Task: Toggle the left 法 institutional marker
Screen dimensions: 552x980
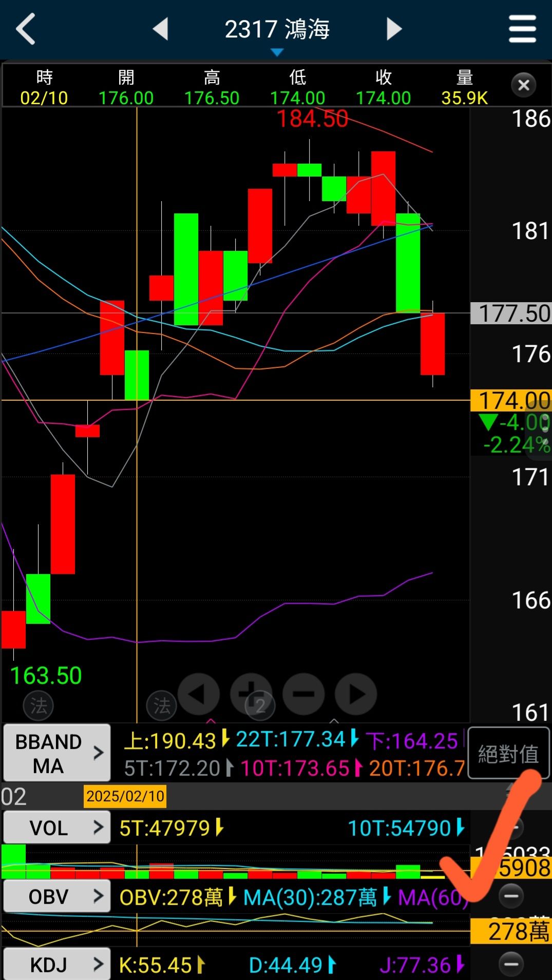Action: click(39, 705)
